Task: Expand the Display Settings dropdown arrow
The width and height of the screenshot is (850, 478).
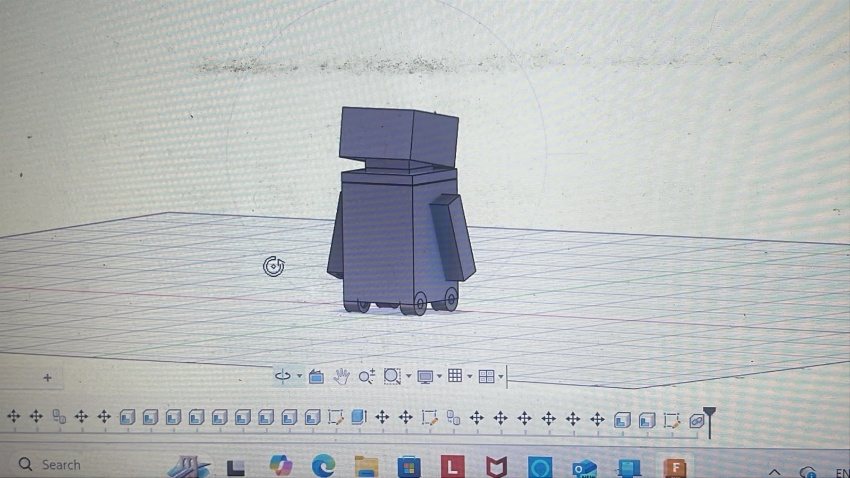Action: [x=439, y=376]
